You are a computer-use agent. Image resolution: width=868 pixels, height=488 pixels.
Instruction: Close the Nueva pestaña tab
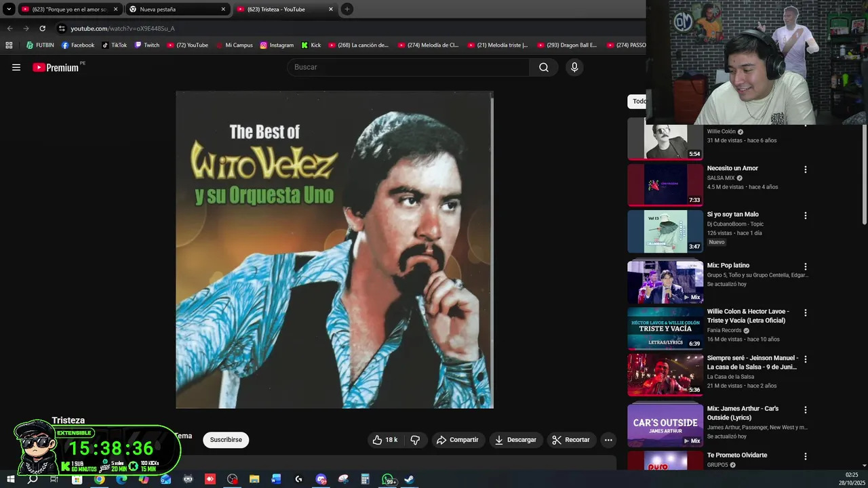[223, 9]
